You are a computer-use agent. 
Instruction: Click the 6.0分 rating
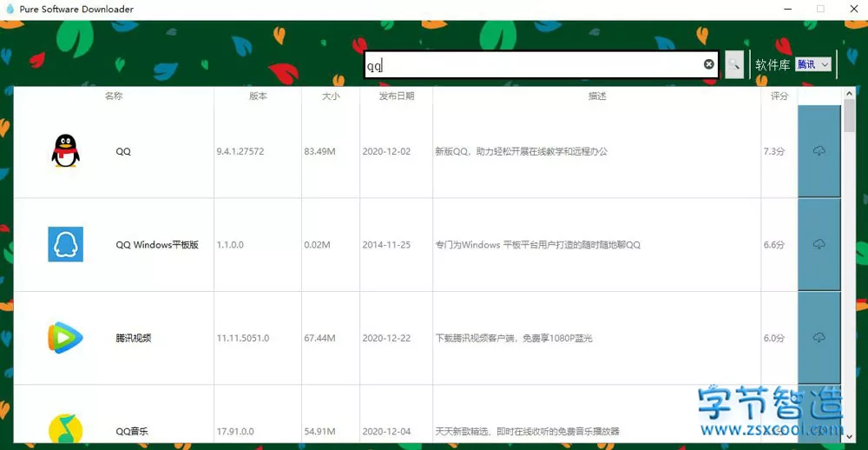tap(774, 338)
